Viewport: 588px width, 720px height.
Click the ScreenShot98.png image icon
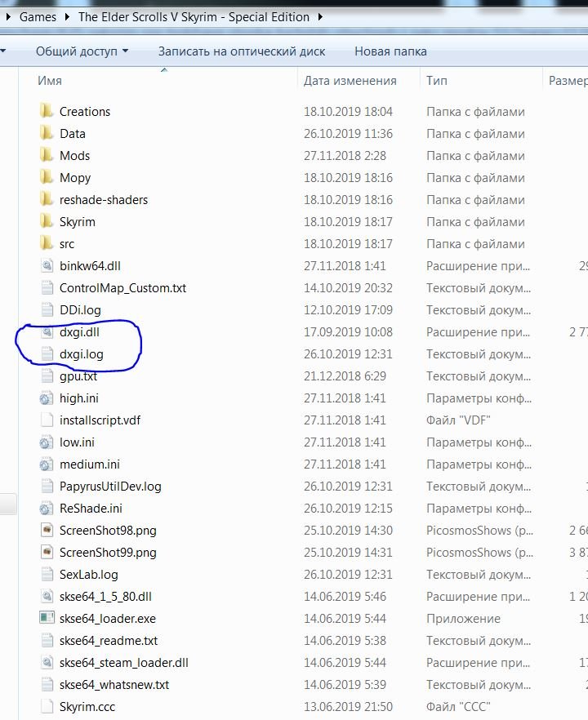pyautogui.click(x=47, y=530)
